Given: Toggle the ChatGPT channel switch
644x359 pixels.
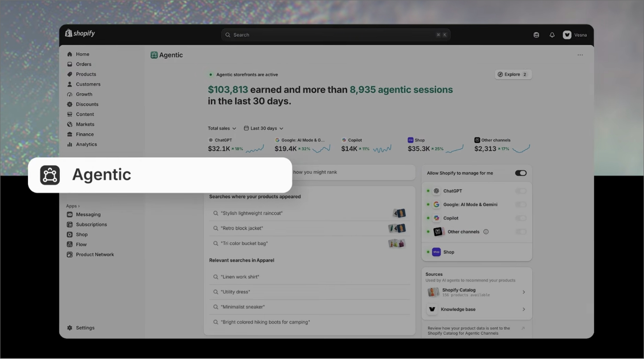Looking at the screenshot, I should (521, 191).
